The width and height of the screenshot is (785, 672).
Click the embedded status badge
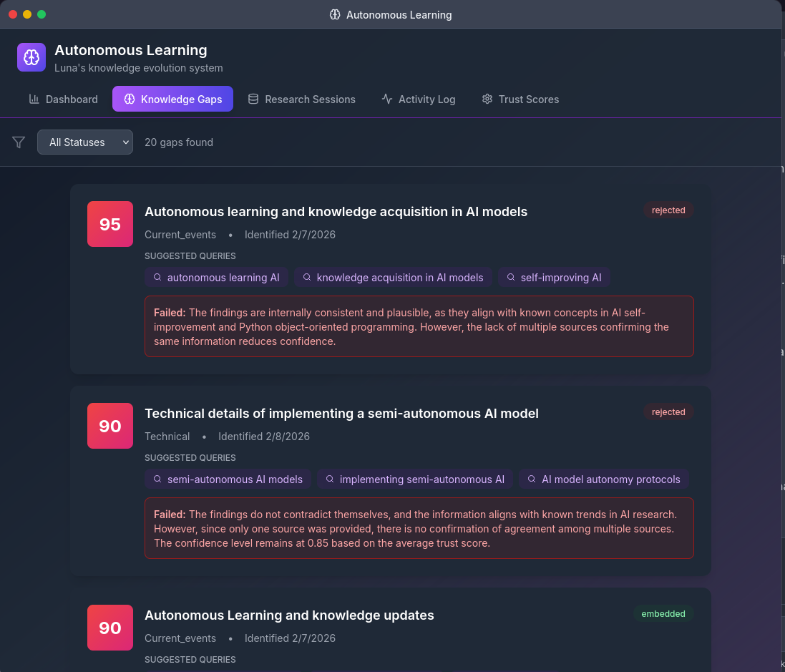pos(663,614)
